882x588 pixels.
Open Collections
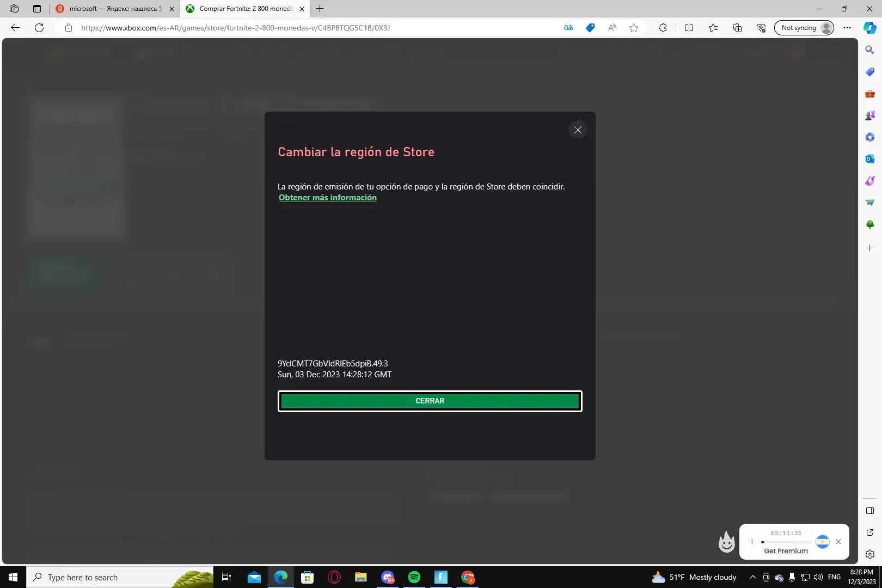(x=737, y=28)
